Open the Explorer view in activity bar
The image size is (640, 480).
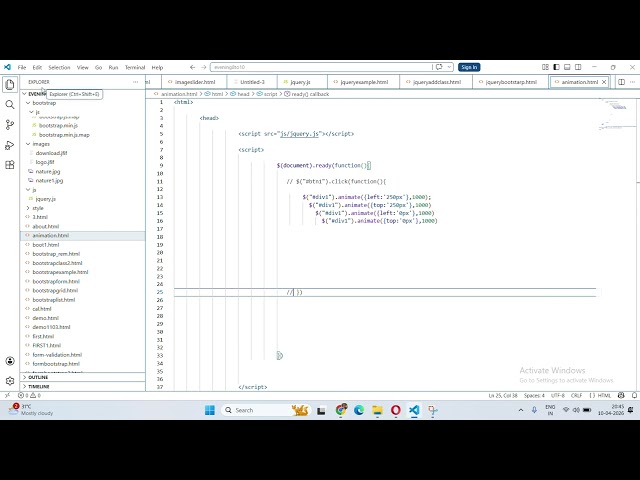[10, 85]
